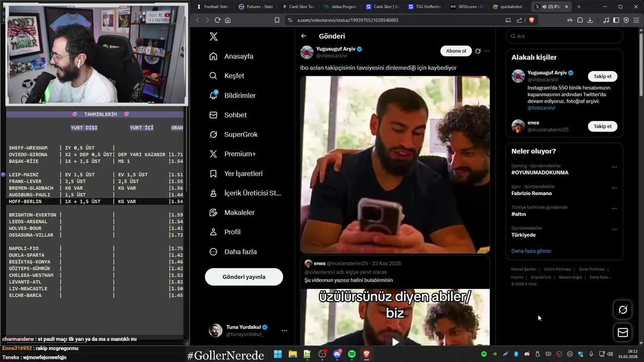Click Abone ol subscribe button
The image size is (644, 362).
456,51
